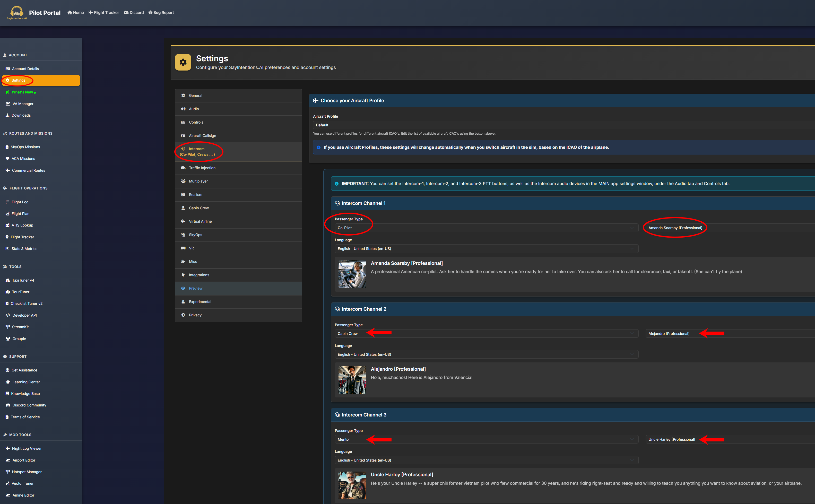Click the Uncle Harley profile thumbnail
The width and height of the screenshot is (815, 504).
tap(352, 485)
